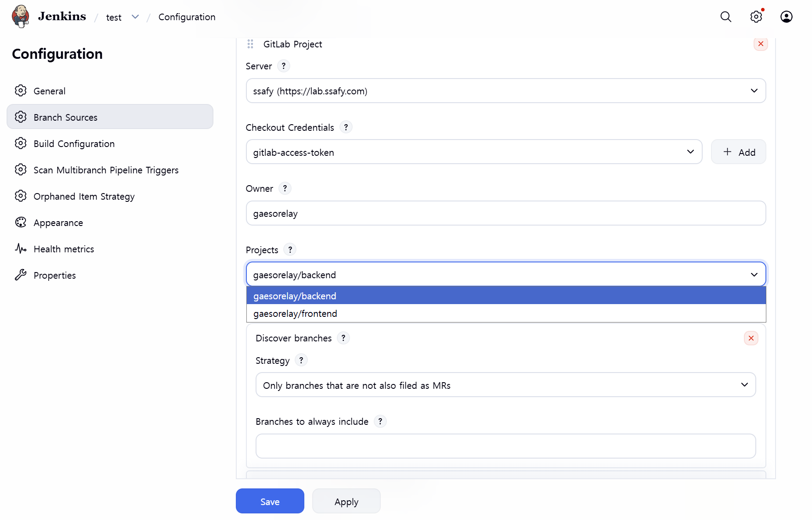Save the configuration
This screenshot has height=520, width=812.
point(270,501)
